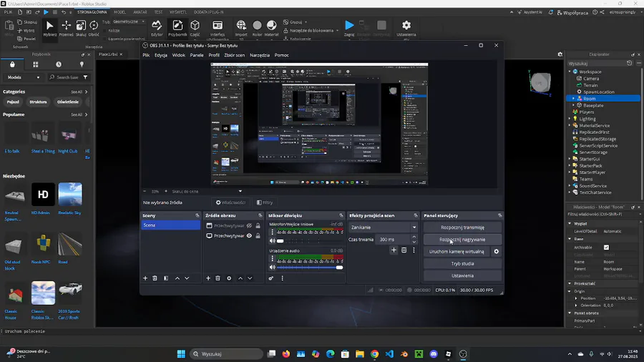Open the Materiał material picker
The image size is (644, 362).
coord(271,29)
